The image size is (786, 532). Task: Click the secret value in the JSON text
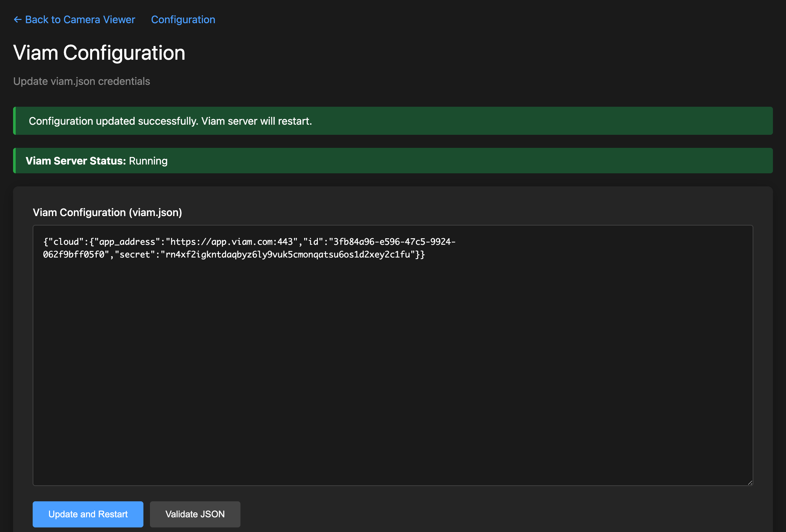[287, 255]
